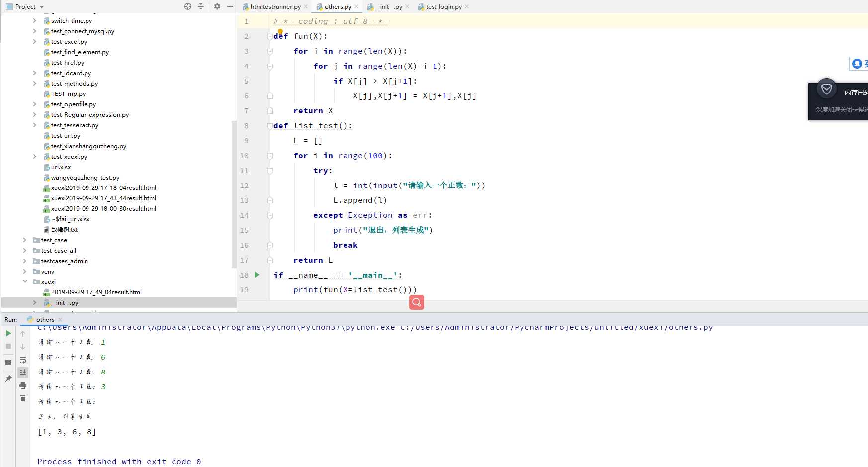Select 2019-09-29 17_49_04result.html file
This screenshot has width=868, height=467.
pos(96,292)
